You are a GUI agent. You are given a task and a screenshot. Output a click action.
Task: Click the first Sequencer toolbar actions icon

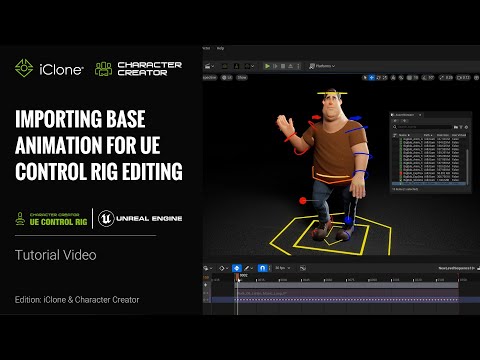(207, 268)
